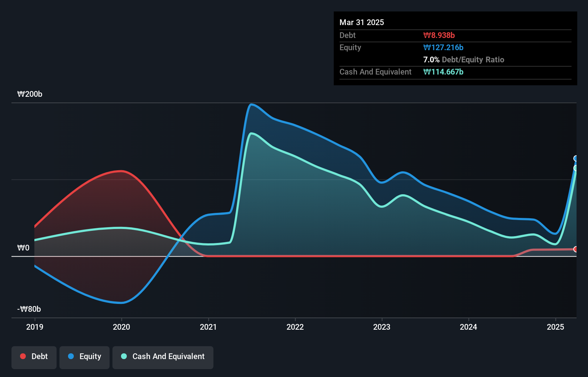
Task: Click the Equity row label in tooltip
Action: (350, 48)
